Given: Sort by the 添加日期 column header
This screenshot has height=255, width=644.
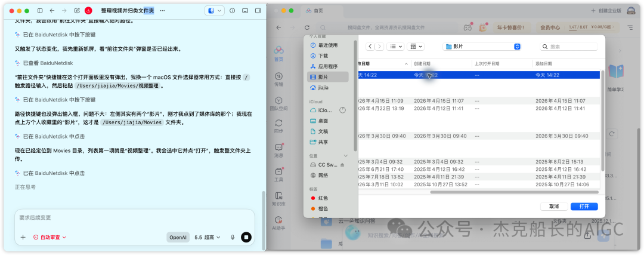Looking at the screenshot, I should (x=566, y=64).
